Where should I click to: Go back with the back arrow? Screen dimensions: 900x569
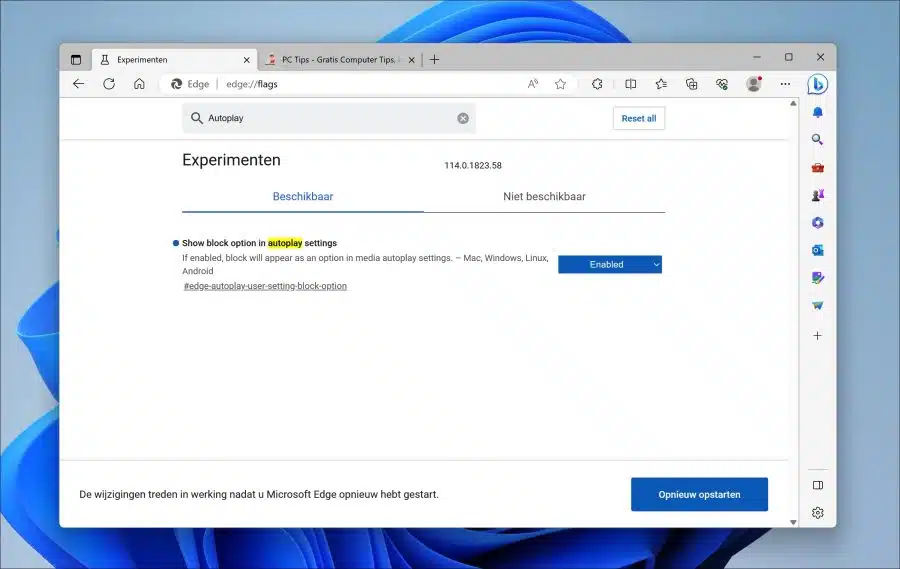pyautogui.click(x=79, y=84)
